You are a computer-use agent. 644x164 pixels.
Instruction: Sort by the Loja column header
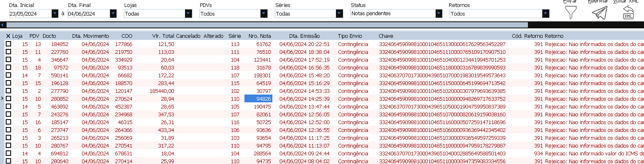17,36
